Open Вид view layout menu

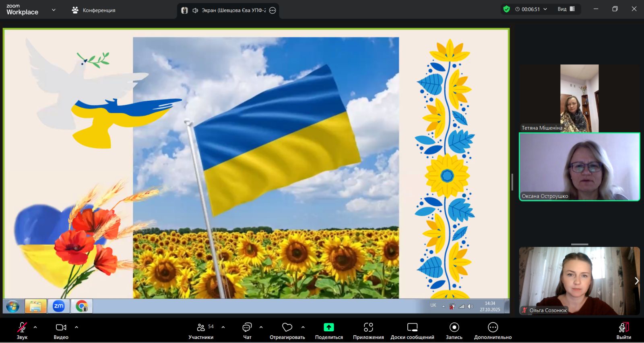pos(566,9)
